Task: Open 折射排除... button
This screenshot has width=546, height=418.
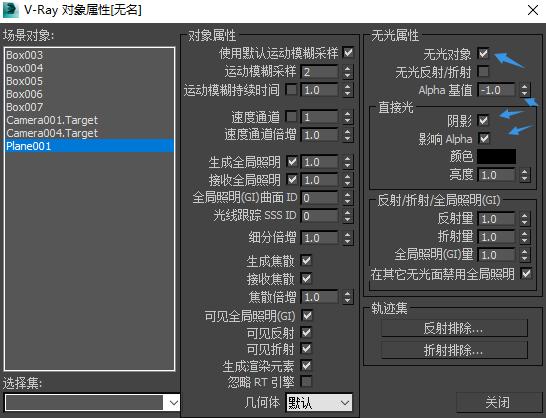Action: (x=454, y=350)
